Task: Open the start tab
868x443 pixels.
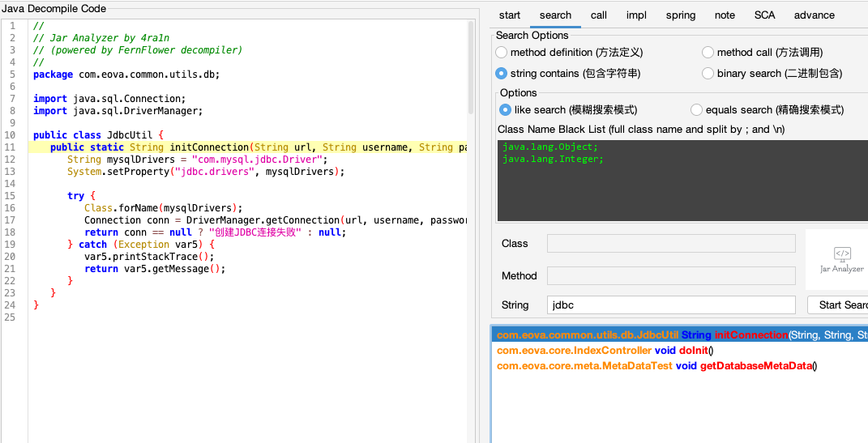Action: click(510, 15)
